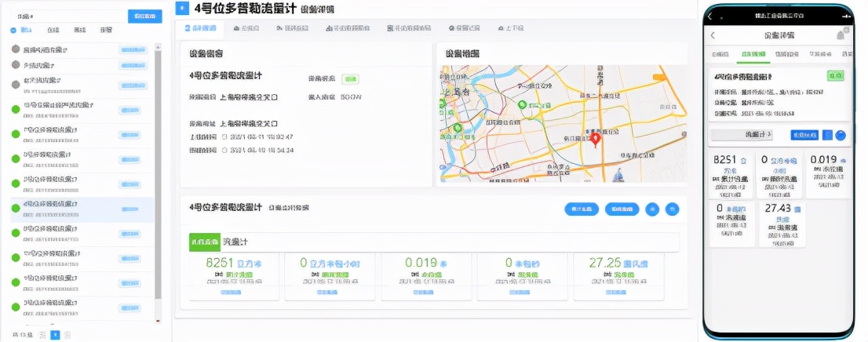Click the blue button beside the phone 流量计 selector
The width and height of the screenshot is (868, 342).
[x=804, y=135]
